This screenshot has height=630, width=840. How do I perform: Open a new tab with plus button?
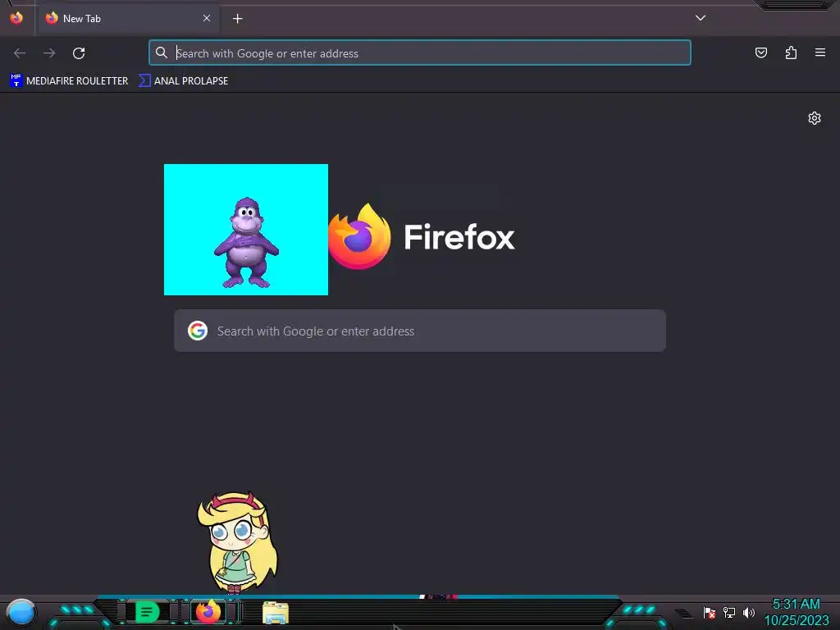pyautogui.click(x=237, y=19)
